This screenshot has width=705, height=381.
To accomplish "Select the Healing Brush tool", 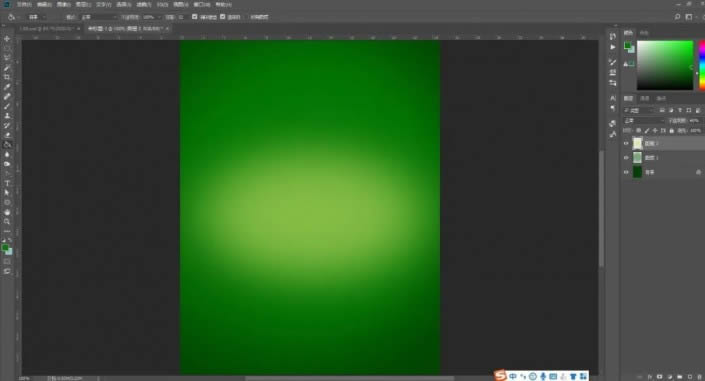I will pyautogui.click(x=7, y=96).
